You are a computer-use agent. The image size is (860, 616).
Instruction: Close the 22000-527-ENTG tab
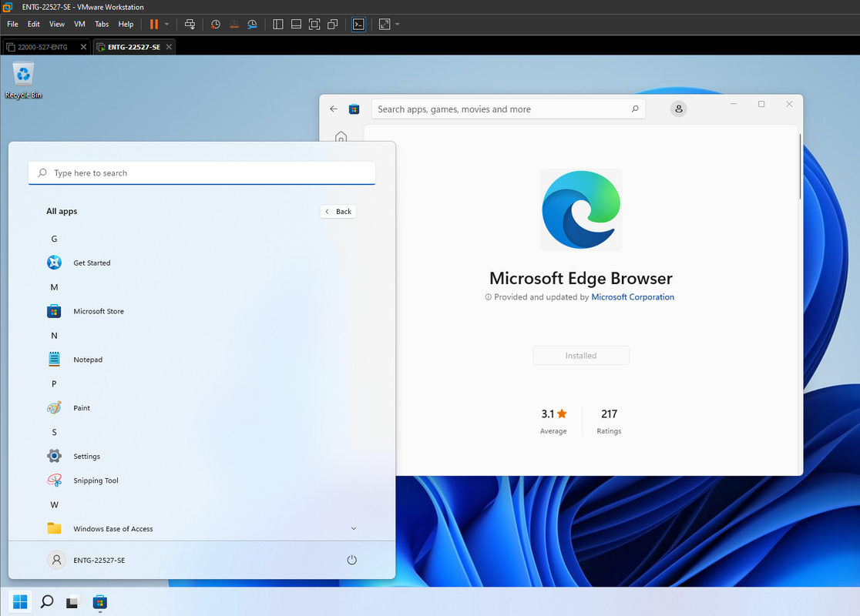pyautogui.click(x=83, y=47)
